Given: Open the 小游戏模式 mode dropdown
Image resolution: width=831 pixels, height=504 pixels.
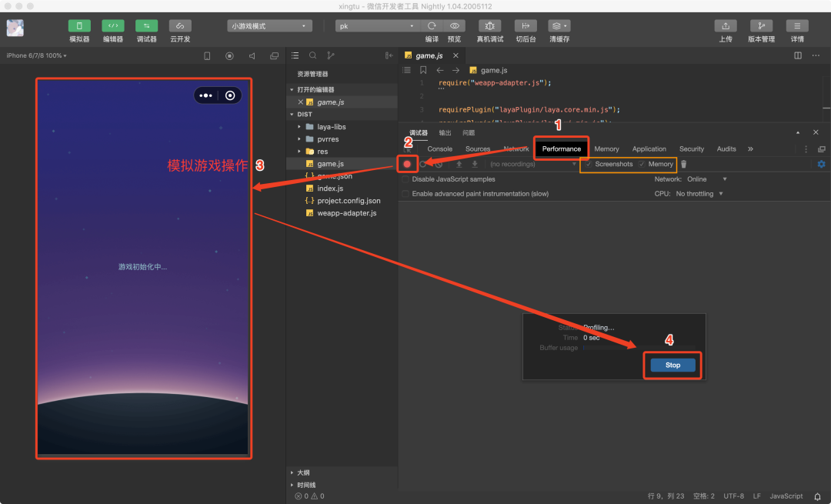Looking at the screenshot, I should pyautogui.click(x=269, y=25).
